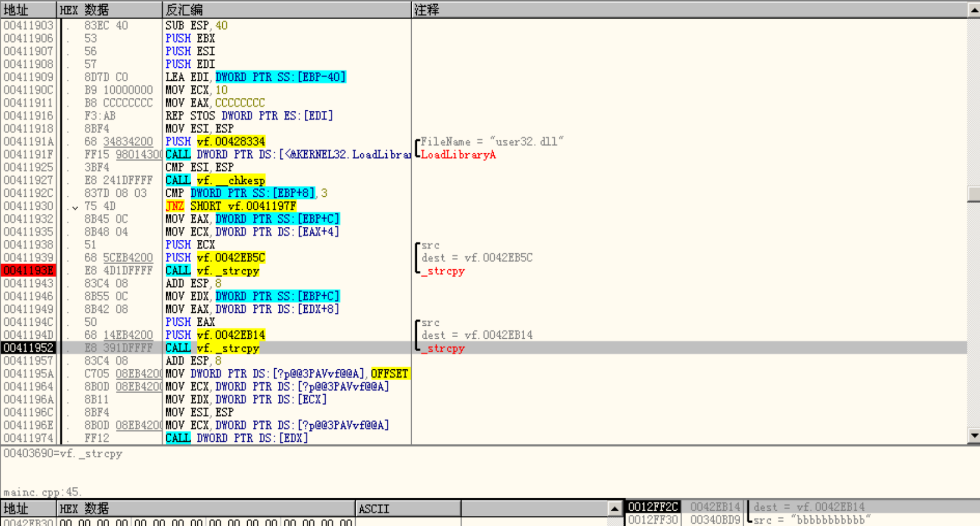Select the MOV EAX,[EBP+C] instruction
This screenshot has width=980, height=526.
pos(252,219)
